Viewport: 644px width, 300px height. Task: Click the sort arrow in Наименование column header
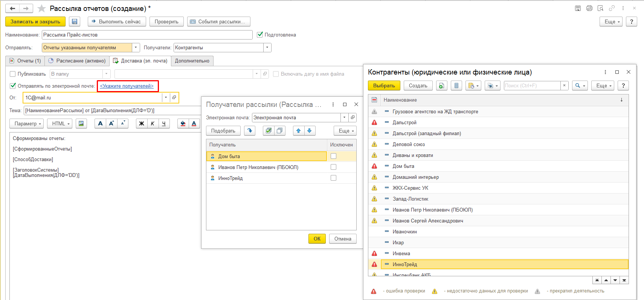click(x=621, y=100)
